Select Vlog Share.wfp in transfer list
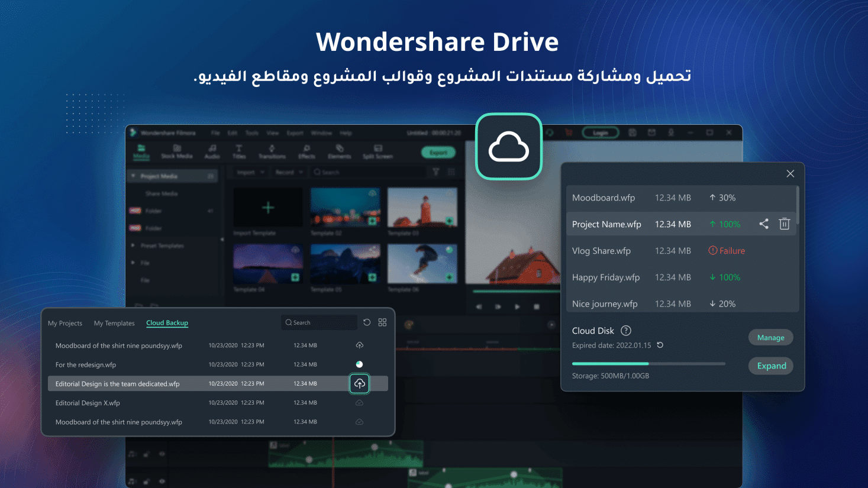This screenshot has width=868, height=488. coord(681,250)
